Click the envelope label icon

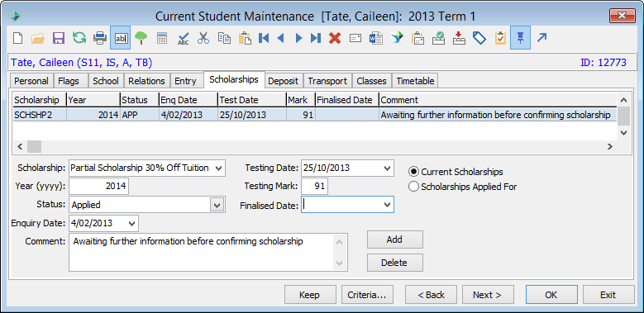tap(355, 38)
